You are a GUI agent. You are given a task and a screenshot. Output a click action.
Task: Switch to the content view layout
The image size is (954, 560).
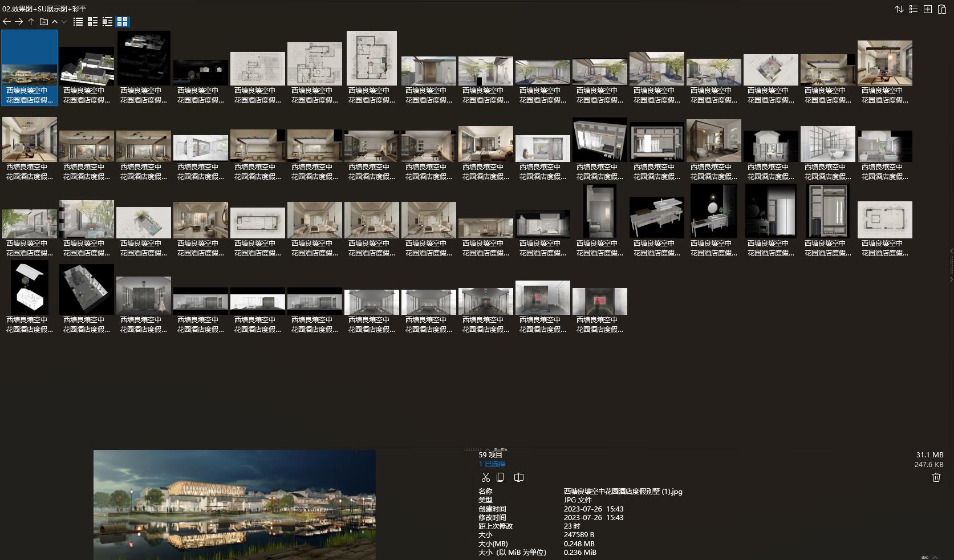coord(107,22)
